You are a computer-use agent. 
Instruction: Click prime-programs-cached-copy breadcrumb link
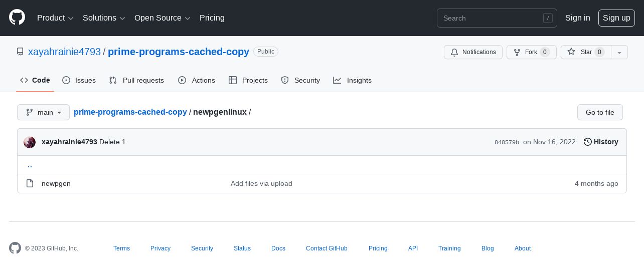point(130,112)
